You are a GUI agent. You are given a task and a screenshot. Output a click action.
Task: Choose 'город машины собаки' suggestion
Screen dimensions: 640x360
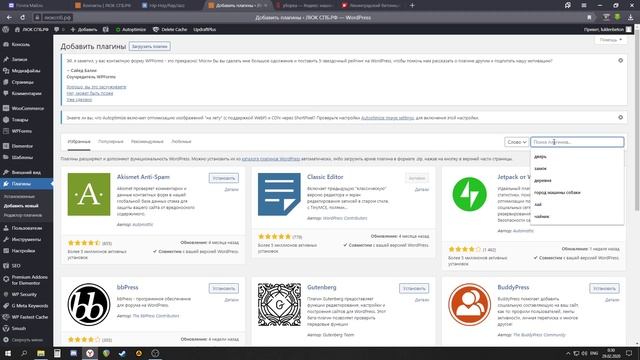[557, 192]
